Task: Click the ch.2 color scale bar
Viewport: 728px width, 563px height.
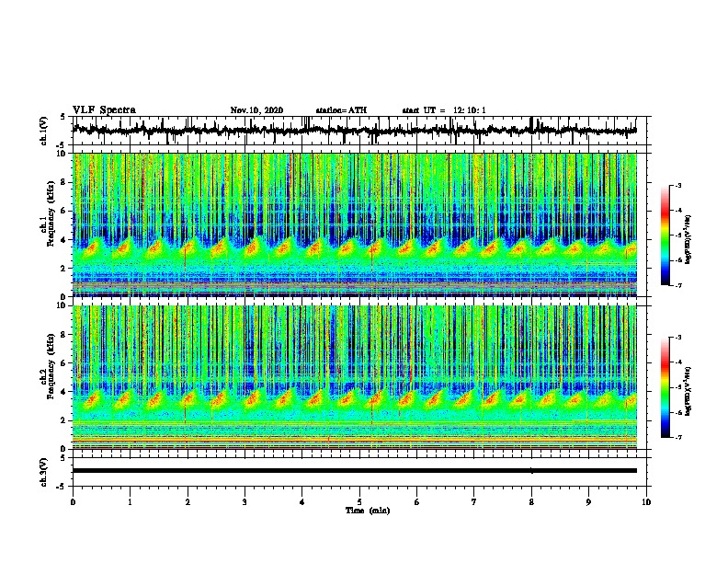Action: pos(665,387)
